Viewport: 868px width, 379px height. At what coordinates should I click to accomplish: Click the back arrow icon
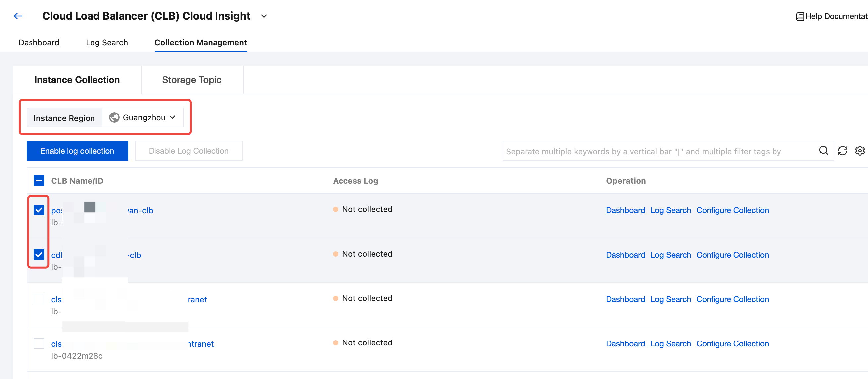(18, 16)
